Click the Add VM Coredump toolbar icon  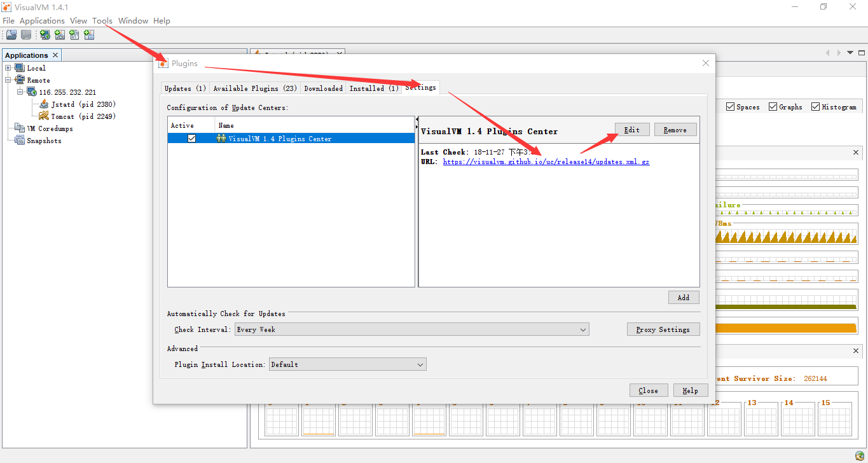point(74,35)
